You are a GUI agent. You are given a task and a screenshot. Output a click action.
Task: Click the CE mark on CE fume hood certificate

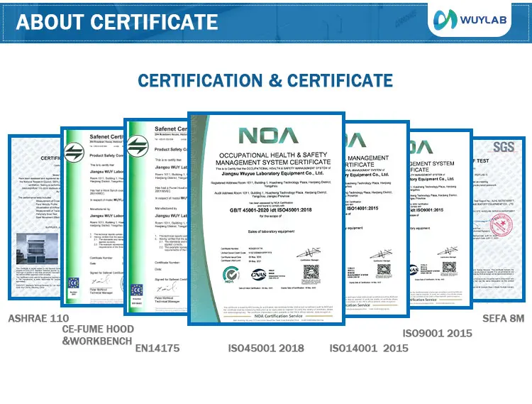pyautogui.click(x=74, y=283)
